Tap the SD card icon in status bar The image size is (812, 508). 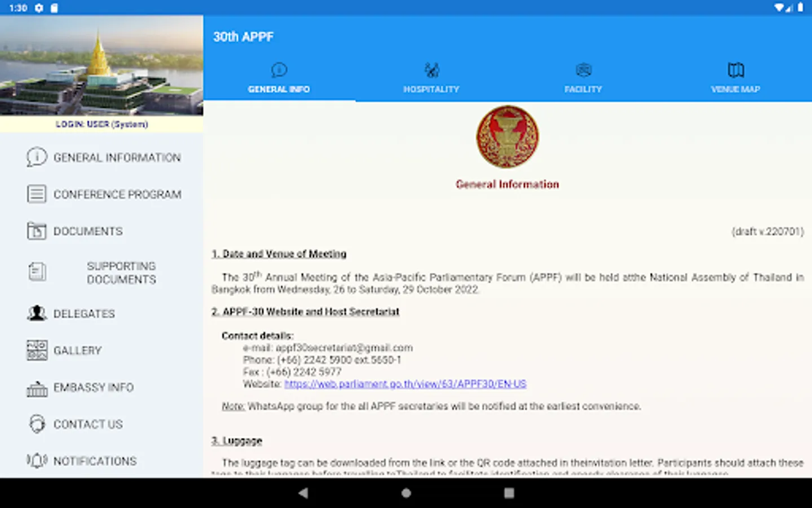(x=54, y=8)
